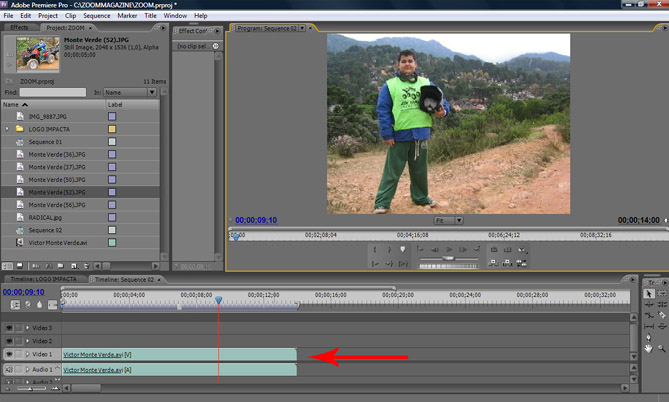Toggle visibility eye for Video 1 track
The width and height of the screenshot is (669, 402).
pos(10,354)
